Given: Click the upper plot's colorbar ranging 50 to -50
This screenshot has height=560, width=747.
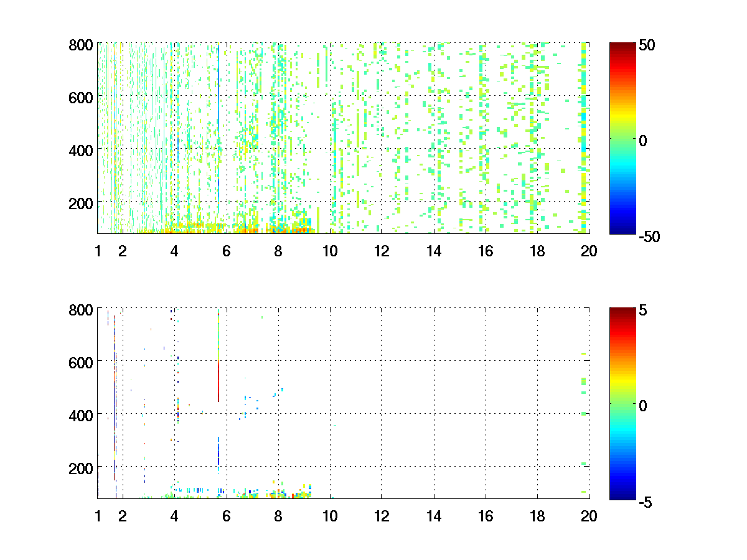Looking at the screenshot, I should (623, 138).
